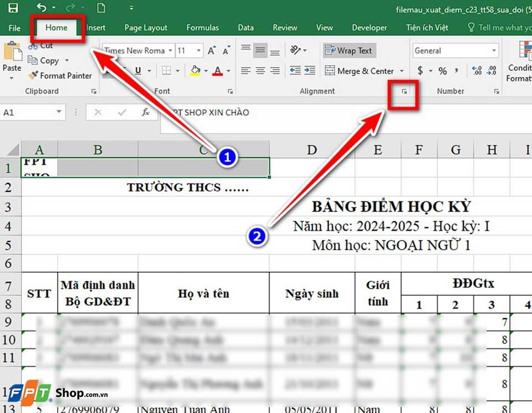Image resolution: width=532 pixels, height=413 pixels.
Task: Click the Fill Color yellow swatch
Action: [x=194, y=74]
